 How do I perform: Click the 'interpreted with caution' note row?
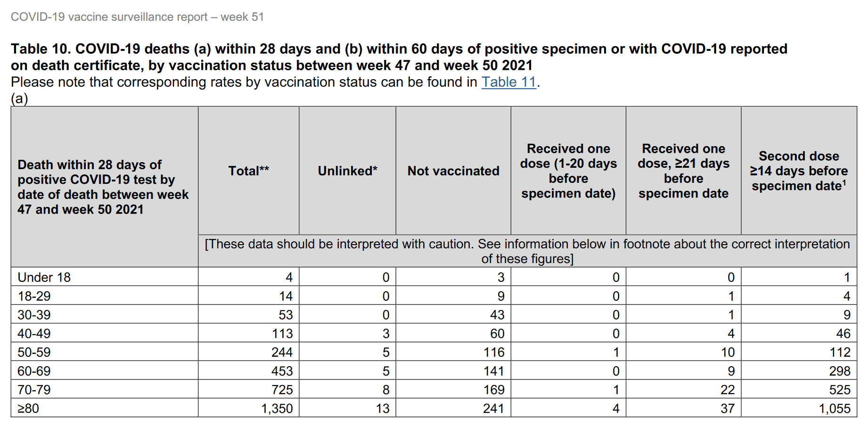click(x=527, y=251)
